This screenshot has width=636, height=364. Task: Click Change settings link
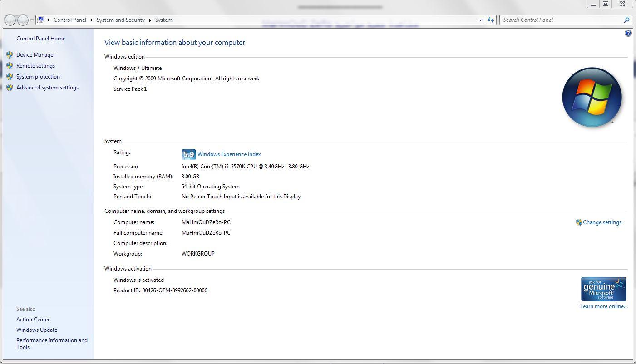pyautogui.click(x=602, y=222)
